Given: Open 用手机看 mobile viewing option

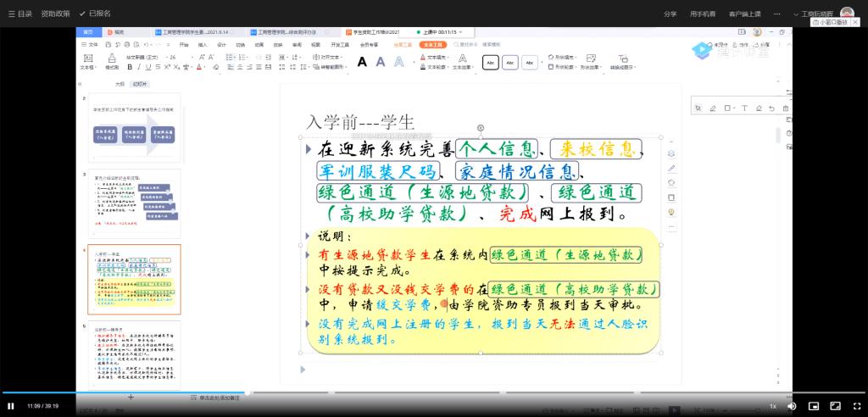Looking at the screenshot, I should tap(703, 14).
